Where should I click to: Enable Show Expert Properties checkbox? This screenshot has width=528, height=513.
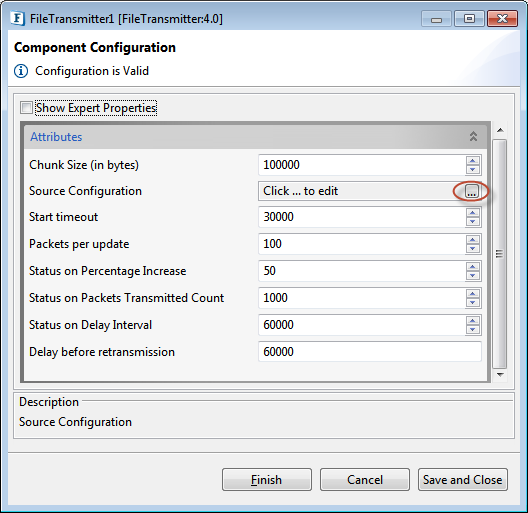(26, 108)
